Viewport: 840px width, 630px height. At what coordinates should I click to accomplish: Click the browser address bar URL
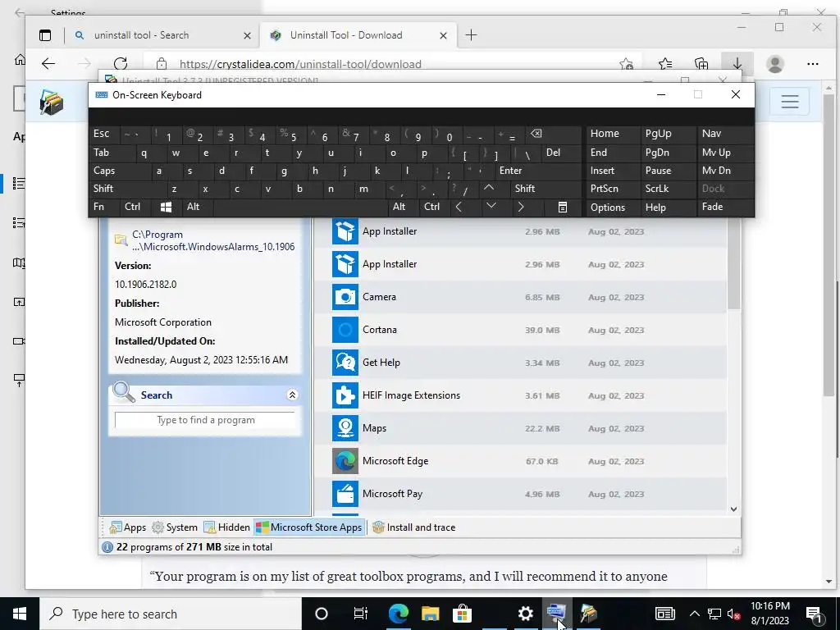pyautogui.click(x=300, y=64)
